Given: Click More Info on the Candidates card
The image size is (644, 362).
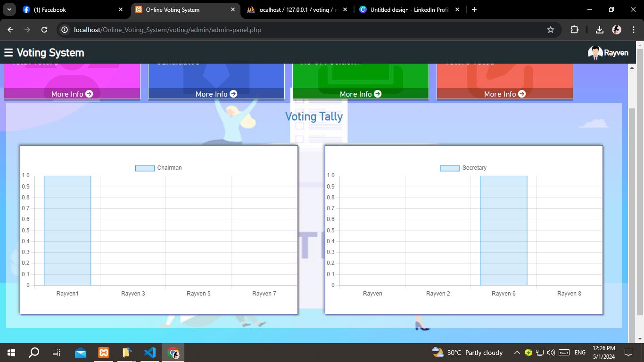Looking at the screenshot, I should [x=216, y=94].
